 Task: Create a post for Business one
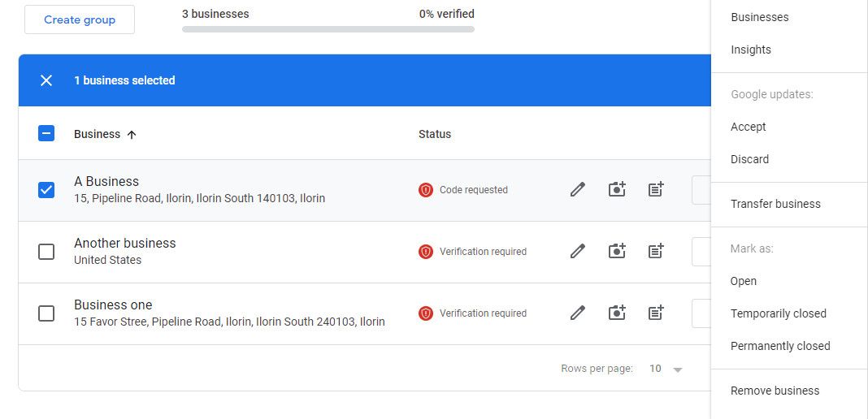tap(656, 313)
